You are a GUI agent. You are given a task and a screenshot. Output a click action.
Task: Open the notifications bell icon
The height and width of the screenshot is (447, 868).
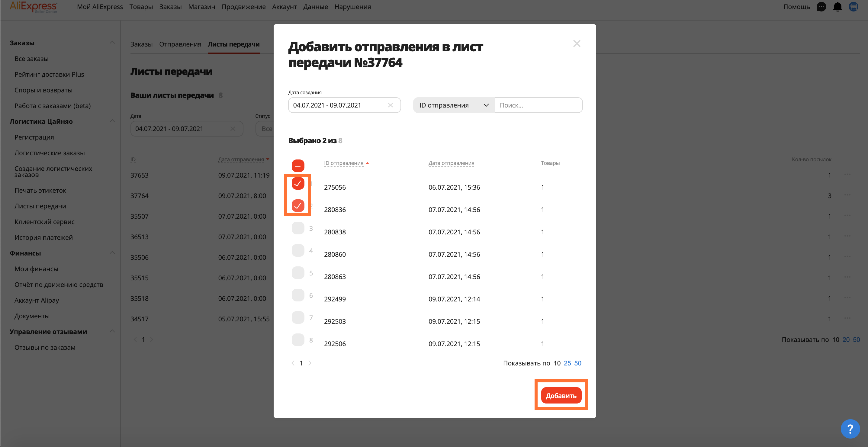837,7
